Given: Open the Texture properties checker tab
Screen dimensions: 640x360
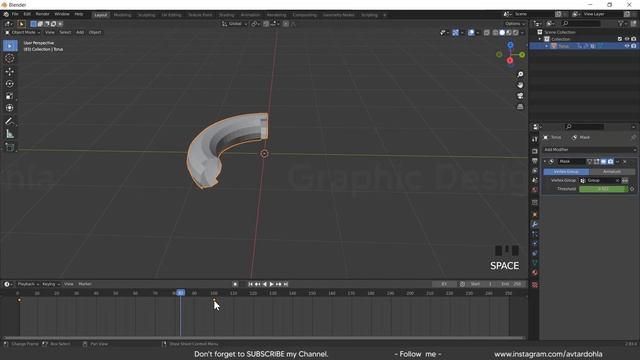Looking at the screenshot, I should 535,285.
